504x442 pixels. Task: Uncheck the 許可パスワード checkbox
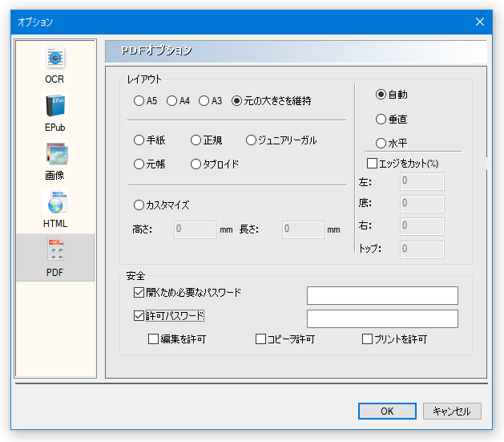point(139,315)
